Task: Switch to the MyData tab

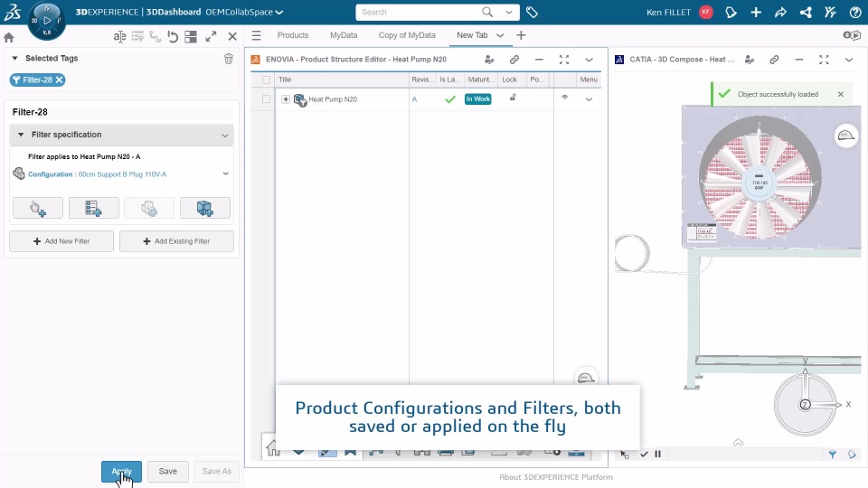Action: tap(344, 35)
